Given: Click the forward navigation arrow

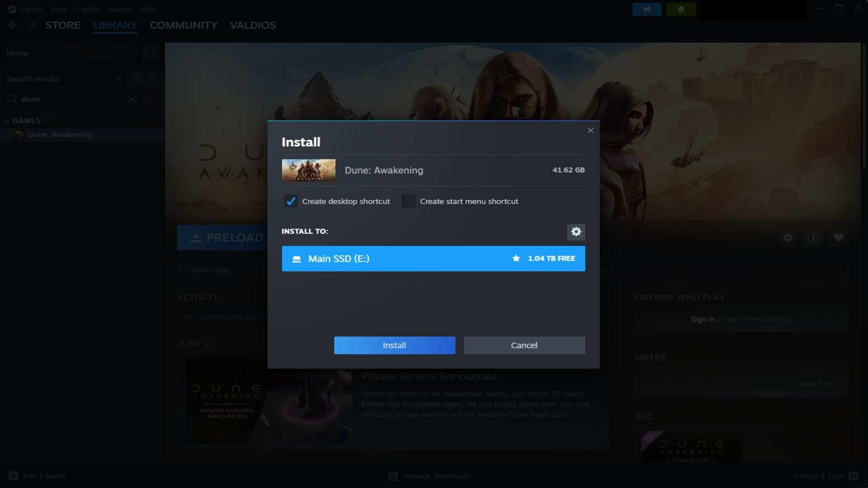Looking at the screenshot, I should pyautogui.click(x=32, y=25).
